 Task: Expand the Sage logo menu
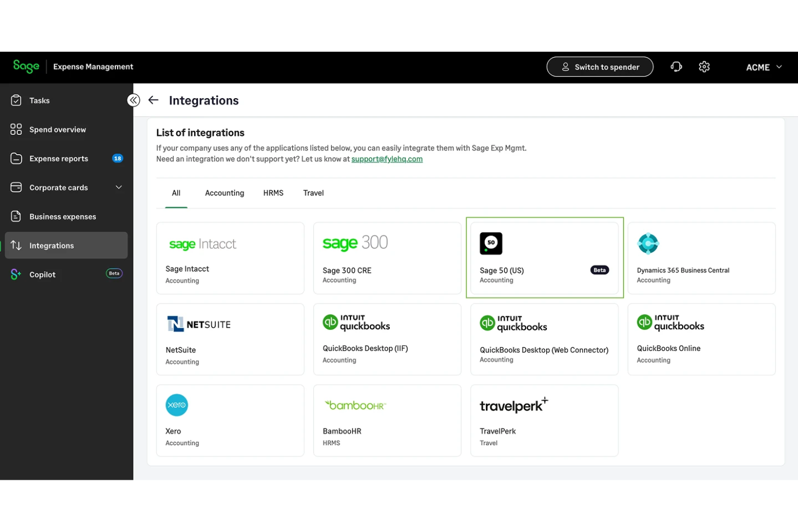tap(25, 66)
